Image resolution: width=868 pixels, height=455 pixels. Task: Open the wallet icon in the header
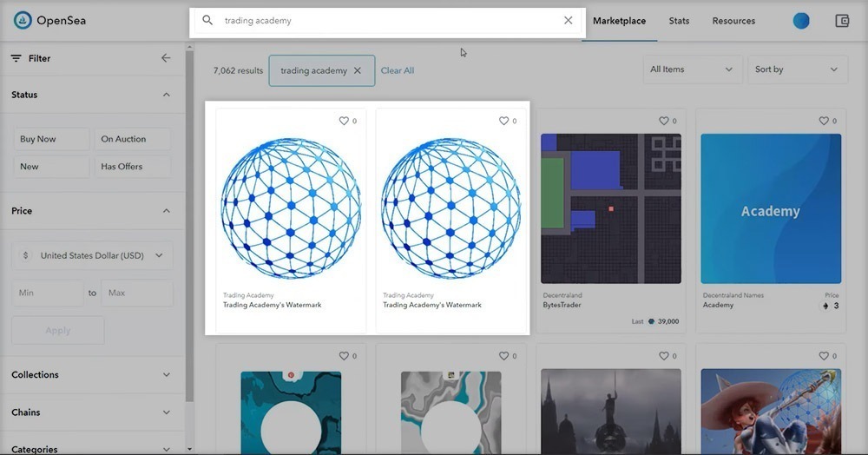point(841,21)
